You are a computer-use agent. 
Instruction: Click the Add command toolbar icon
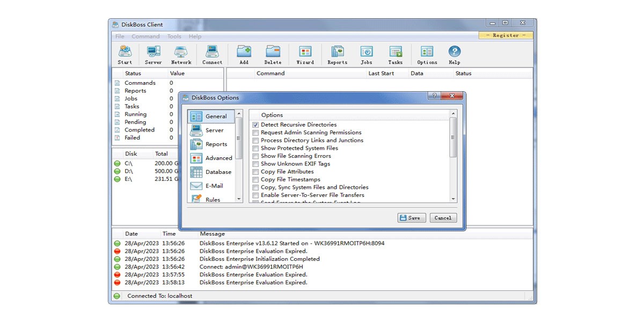pos(244,55)
